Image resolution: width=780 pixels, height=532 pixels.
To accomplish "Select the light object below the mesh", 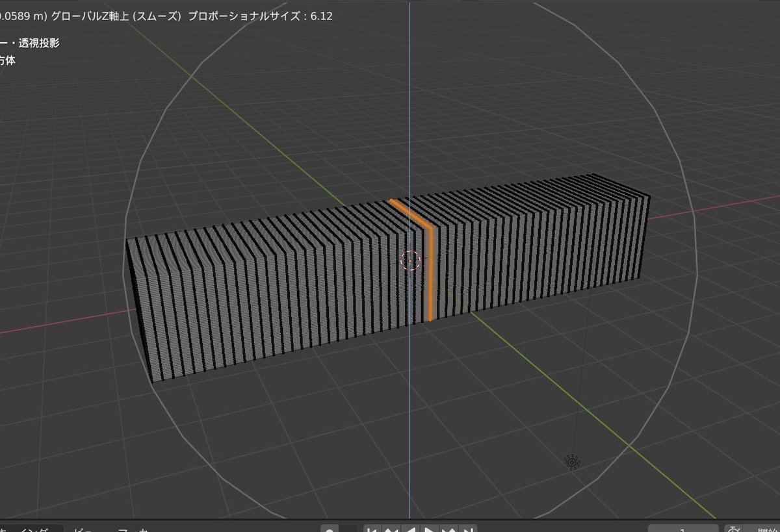I will (572, 462).
